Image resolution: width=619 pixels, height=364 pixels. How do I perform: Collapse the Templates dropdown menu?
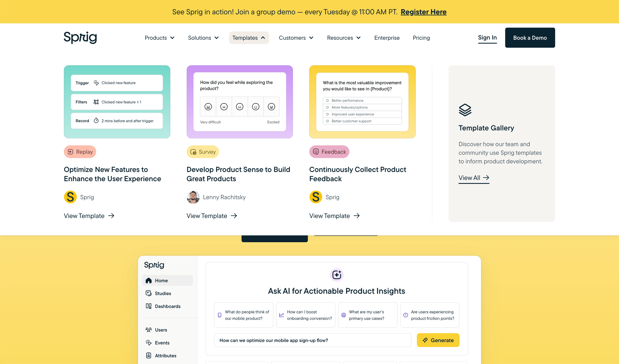[x=249, y=38]
